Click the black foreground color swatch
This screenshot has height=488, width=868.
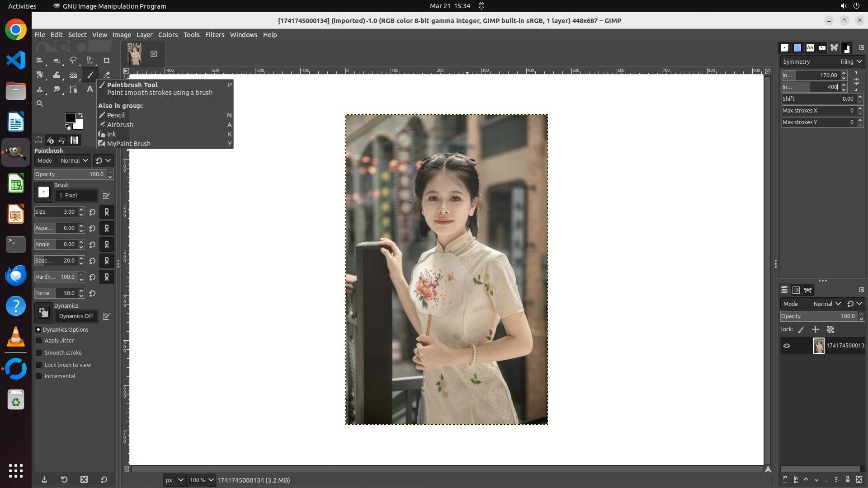pyautogui.click(x=70, y=118)
